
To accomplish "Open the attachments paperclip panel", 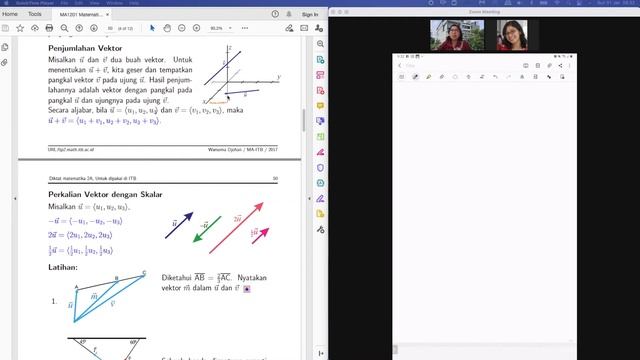I will pyautogui.click(x=5, y=62).
